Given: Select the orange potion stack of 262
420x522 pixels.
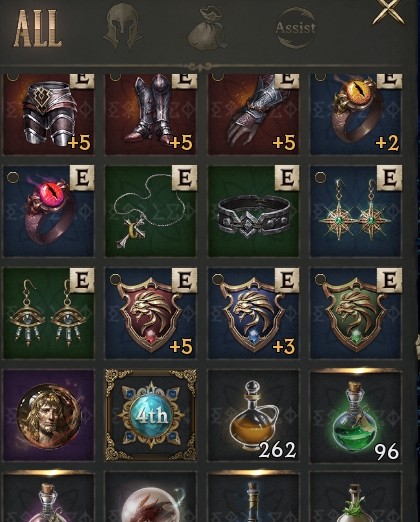Looking at the screenshot, I should pyautogui.click(x=253, y=415).
